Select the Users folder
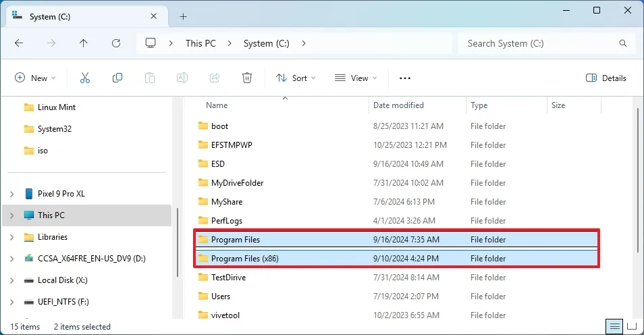This screenshot has width=644, height=335. [x=221, y=296]
